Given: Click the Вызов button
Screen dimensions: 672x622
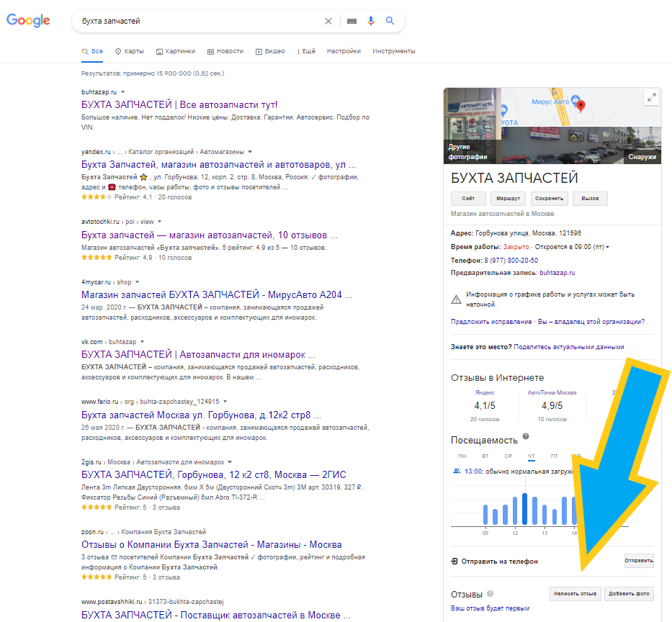Looking at the screenshot, I should 590,199.
